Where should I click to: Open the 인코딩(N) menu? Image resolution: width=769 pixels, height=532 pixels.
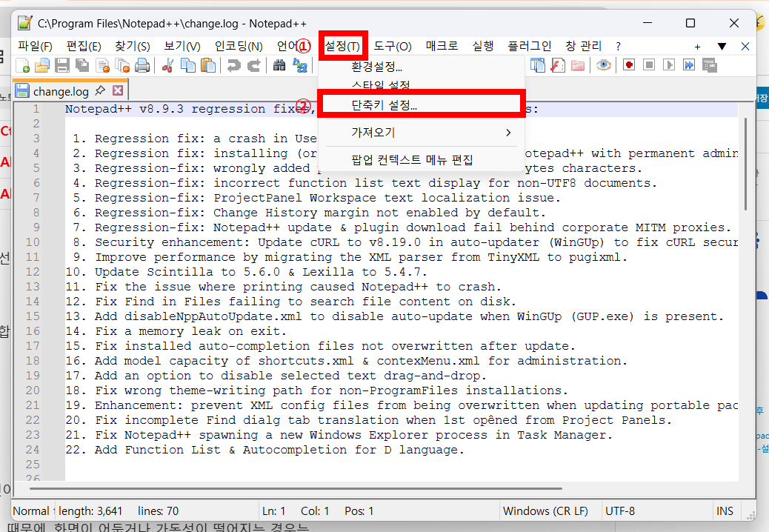tap(239, 46)
